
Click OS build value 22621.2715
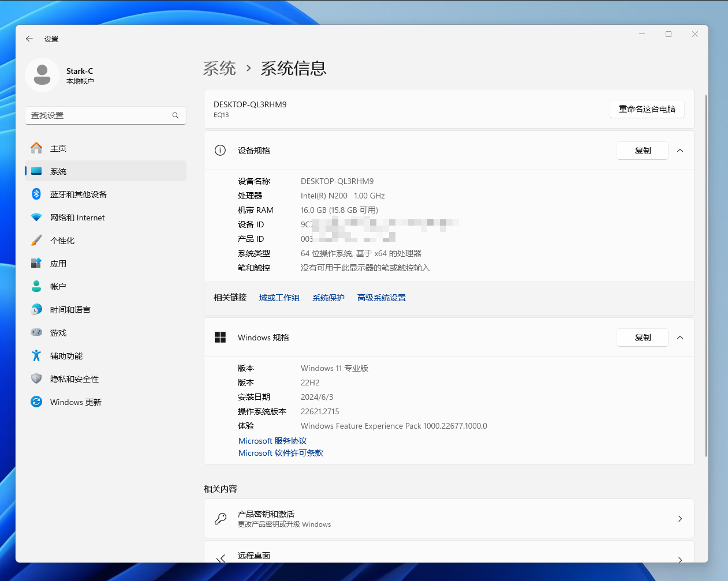coord(320,411)
